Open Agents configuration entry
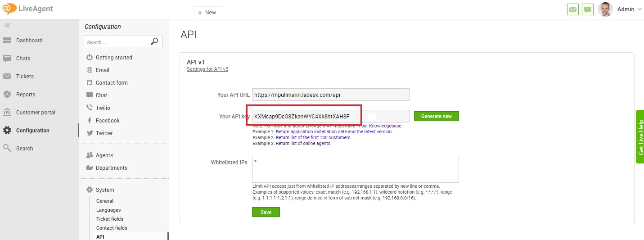 point(104,155)
